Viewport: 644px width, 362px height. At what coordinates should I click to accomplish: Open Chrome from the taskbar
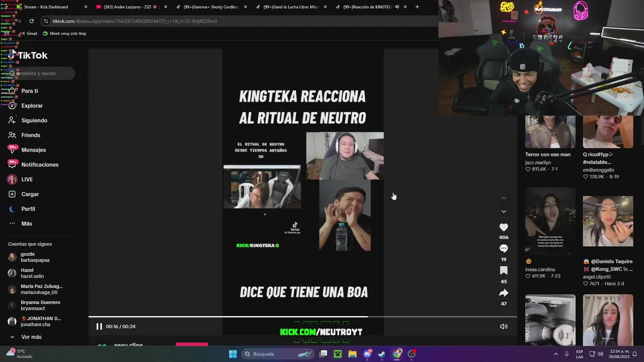(397, 354)
